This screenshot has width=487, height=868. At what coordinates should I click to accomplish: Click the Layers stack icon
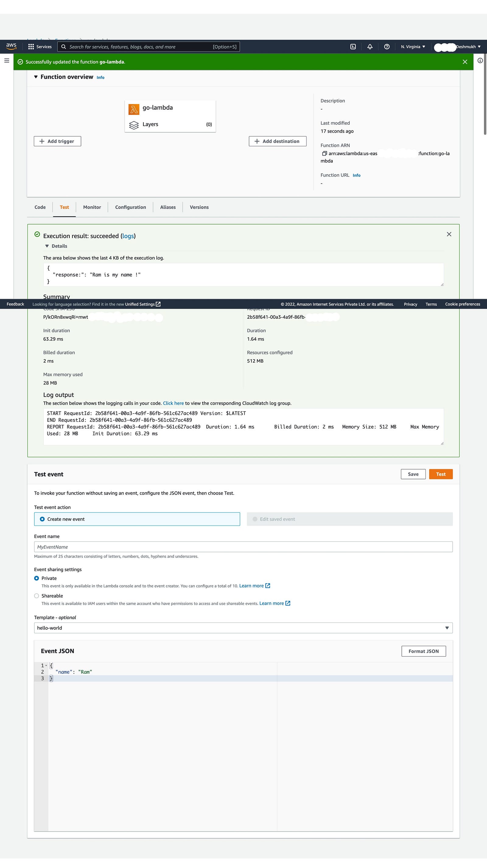(134, 125)
